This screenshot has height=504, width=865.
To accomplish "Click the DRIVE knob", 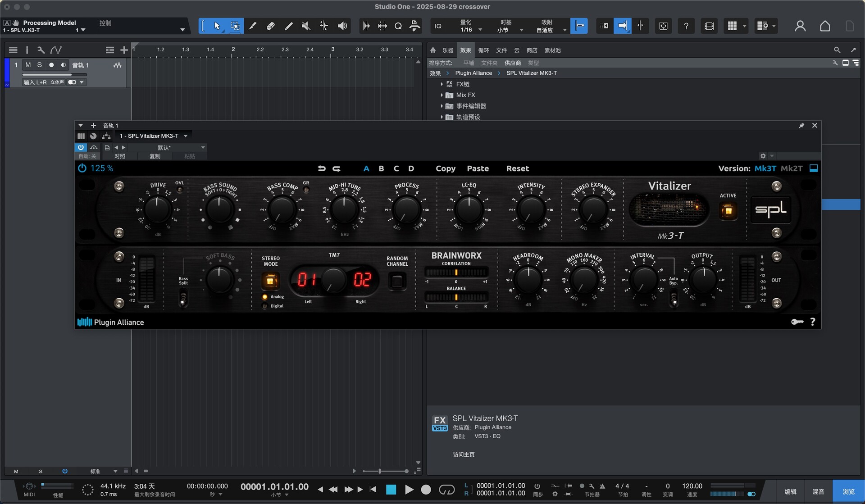I will click(x=157, y=208).
